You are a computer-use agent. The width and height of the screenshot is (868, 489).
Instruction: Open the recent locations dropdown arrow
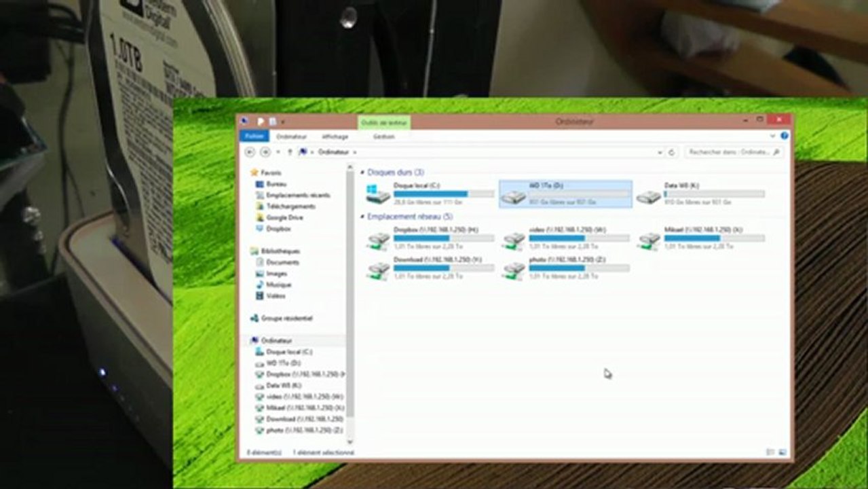pyautogui.click(x=278, y=152)
